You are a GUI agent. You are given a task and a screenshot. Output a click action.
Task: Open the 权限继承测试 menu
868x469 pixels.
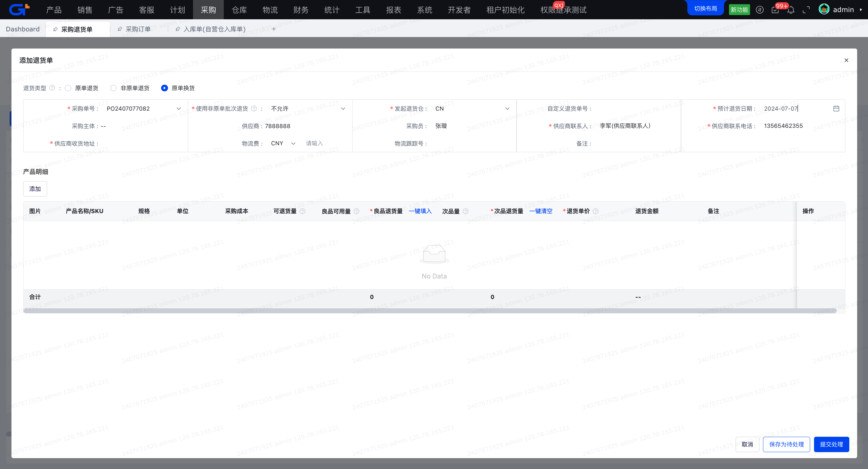563,10
